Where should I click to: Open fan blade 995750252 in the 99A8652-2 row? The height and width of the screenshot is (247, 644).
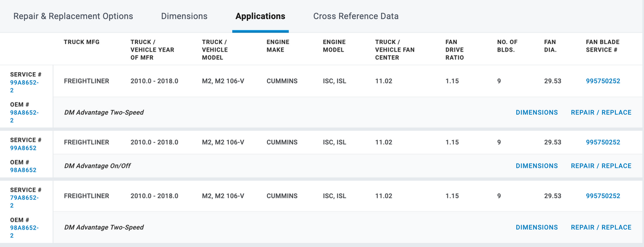[603, 81]
